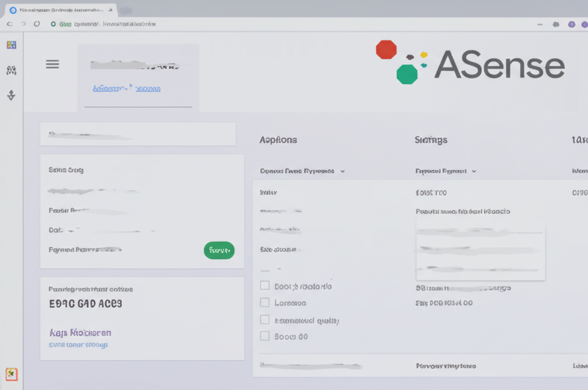588x390 pixels.
Task: Toggle the checkbox ending in 'quisy'
Action: [x=265, y=319]
